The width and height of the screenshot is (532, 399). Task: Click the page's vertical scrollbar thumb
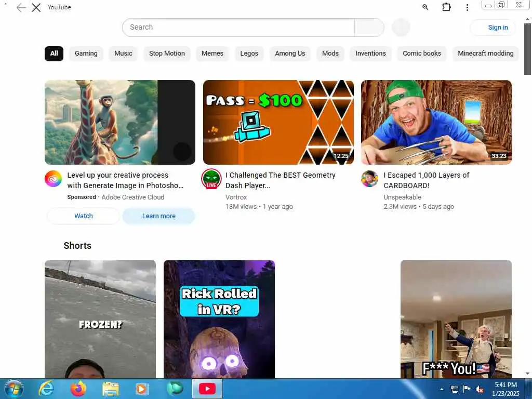(527, 49)
